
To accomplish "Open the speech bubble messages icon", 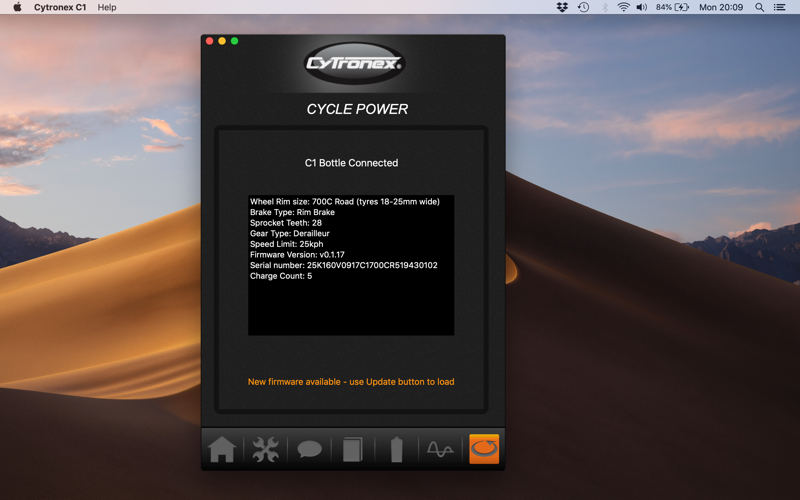I will coord(310,449).
